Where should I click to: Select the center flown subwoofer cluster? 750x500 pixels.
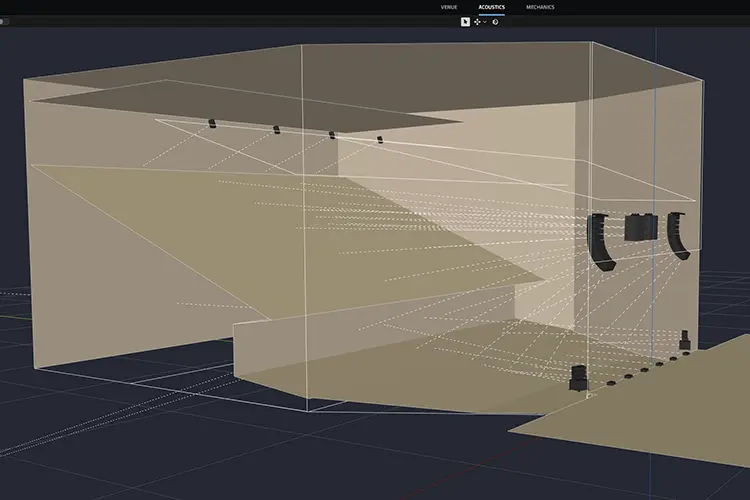[641, 227]
